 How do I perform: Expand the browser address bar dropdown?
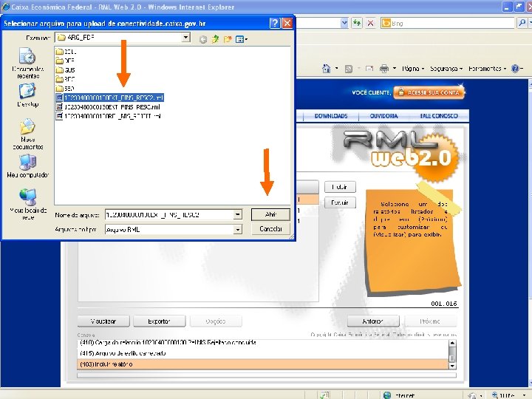[x=344, y=23]
